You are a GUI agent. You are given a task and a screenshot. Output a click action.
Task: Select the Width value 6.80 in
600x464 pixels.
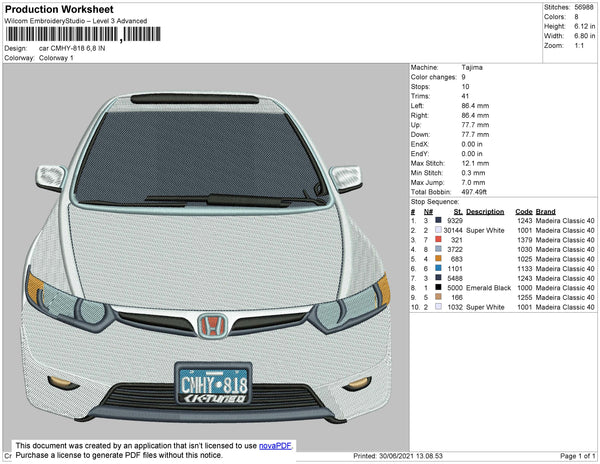pyautogui.click(x=585, y=36)
